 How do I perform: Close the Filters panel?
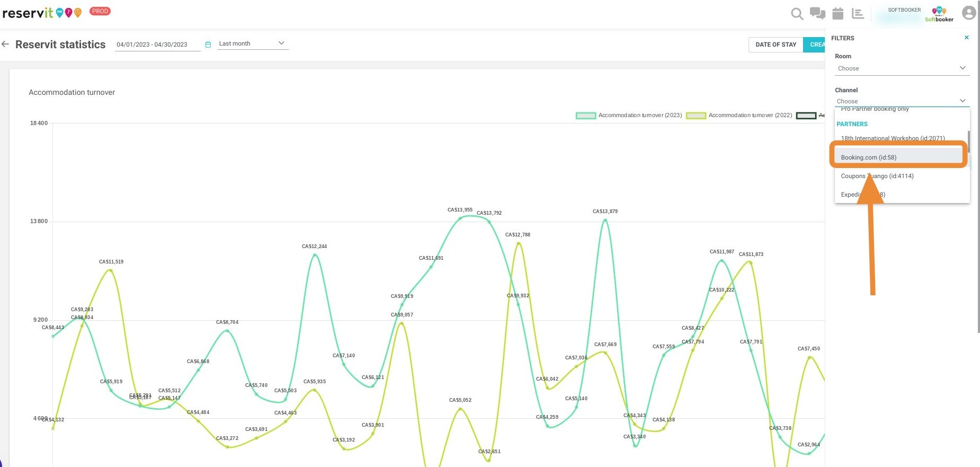pyautogui.click(x=966, y=38)
